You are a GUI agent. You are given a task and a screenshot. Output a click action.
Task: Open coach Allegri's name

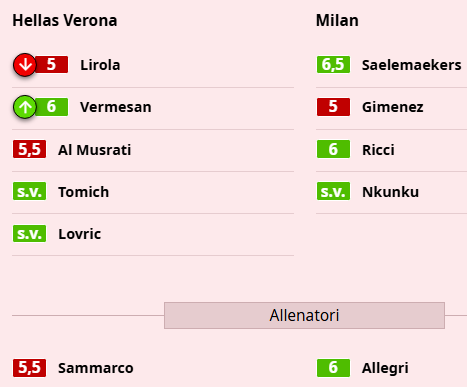tap(385, 368)
